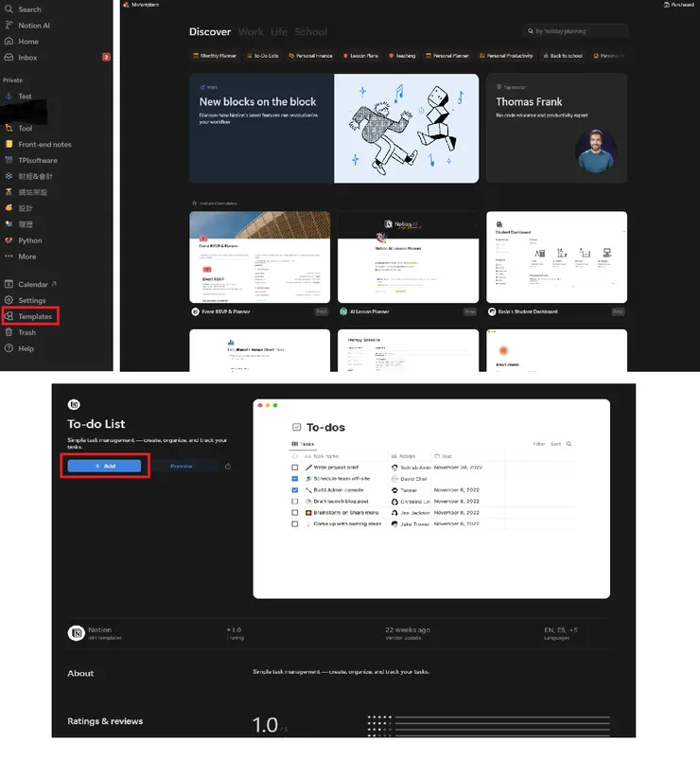Select the Tasks view tab in To-dos
Screen dimensions: 700x760
click(x=303, y=444)
